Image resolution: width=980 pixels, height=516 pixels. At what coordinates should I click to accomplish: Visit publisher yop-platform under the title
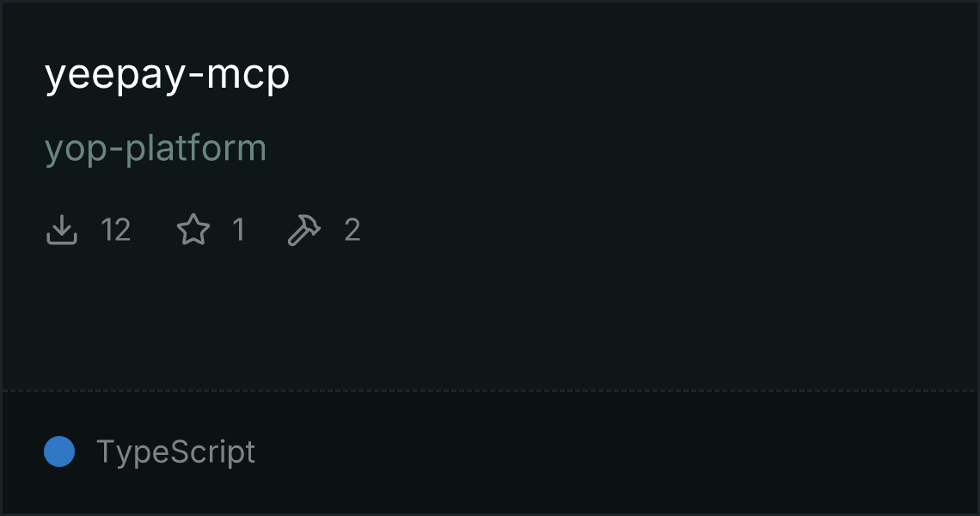tap(156, 150)
